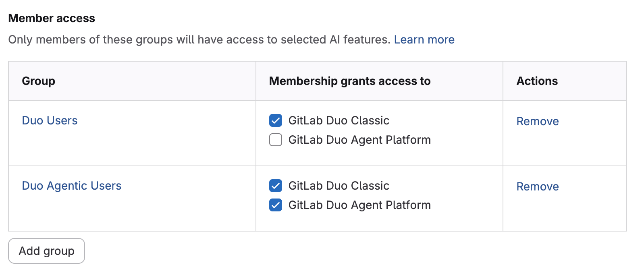Click the GitLab Duo Classic label in Duo Users row
The width and height of the screenshot is (644, 273).
tap(339, 120)
